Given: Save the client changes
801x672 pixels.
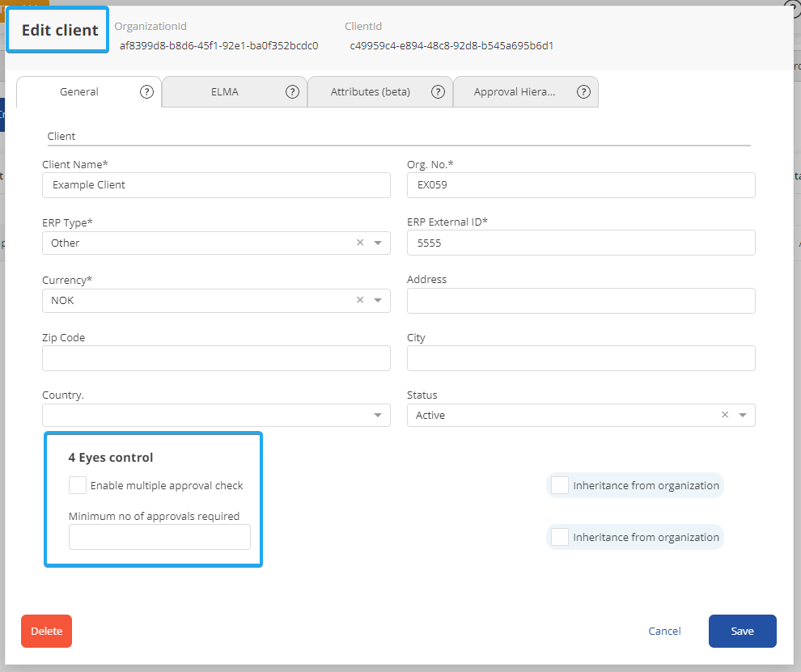Looking at the screenshot, I should 742,632.
